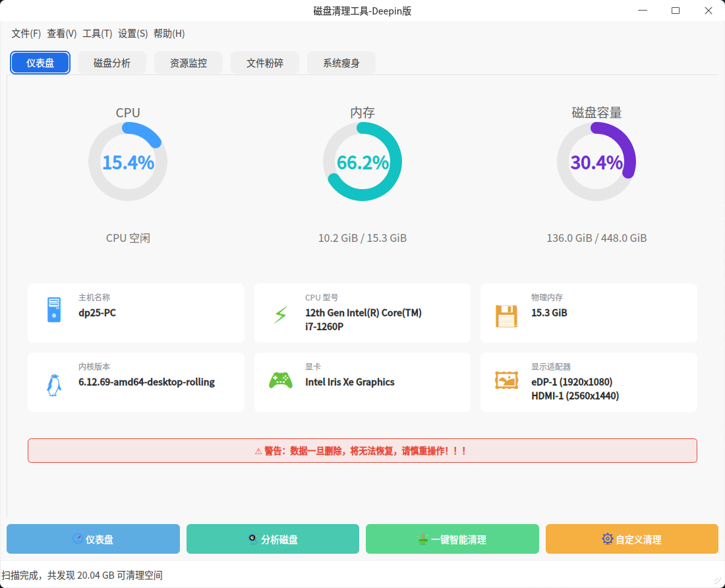Click the 分析磁盘 button
The height and width of the screenshot is (588, 725).
click(x=273, y=539)
